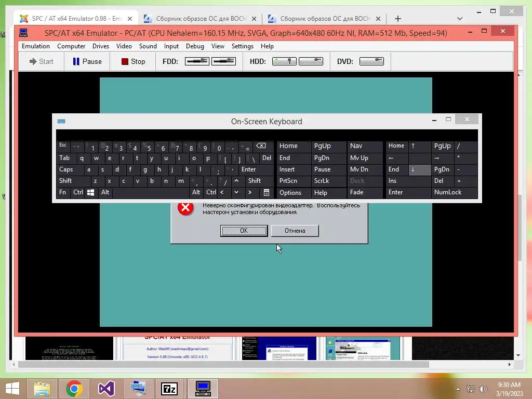Click OK in the error dialog
Image resolution: width=532 pixels, height=399 pixels.
[x=244, y=231]
